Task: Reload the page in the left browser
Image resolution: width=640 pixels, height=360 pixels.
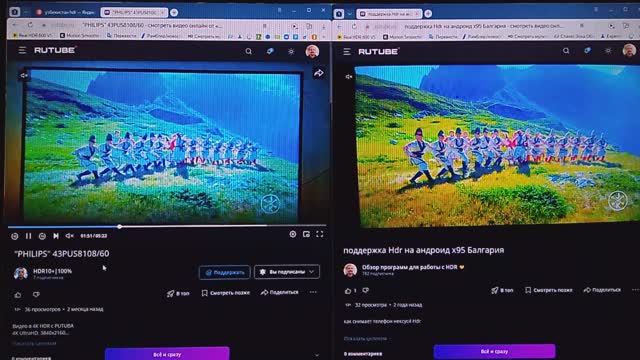Action: tap(30, 25)
